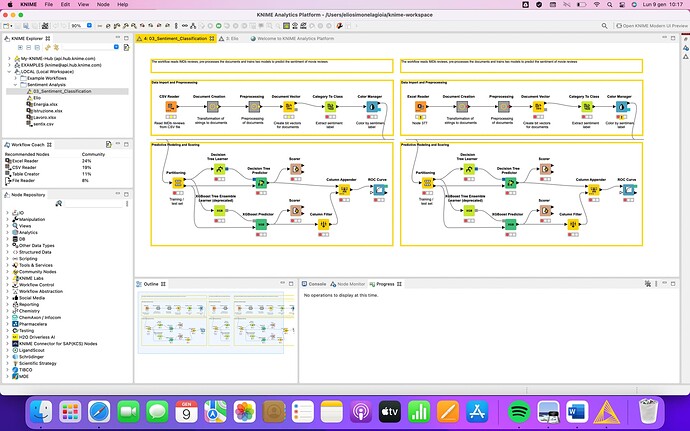Expand IO category in Node Repository
Viewport: 690px width, 431px height.
point(7,213)
